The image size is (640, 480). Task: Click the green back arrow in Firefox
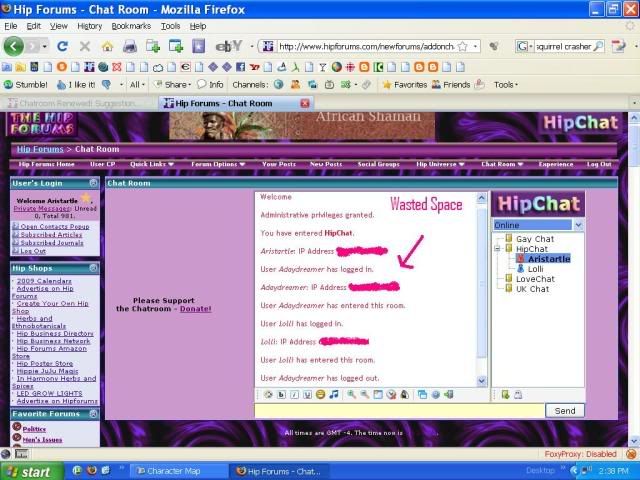pos(15,46)
